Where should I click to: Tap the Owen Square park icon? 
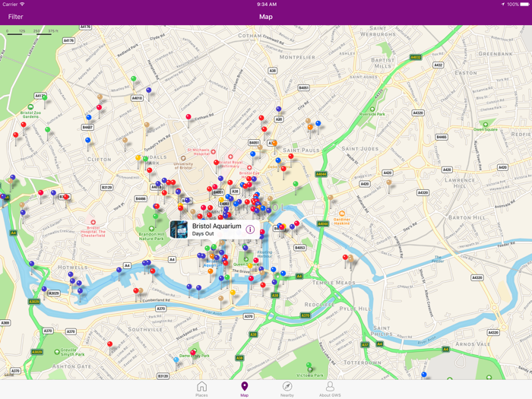[486, 125]
